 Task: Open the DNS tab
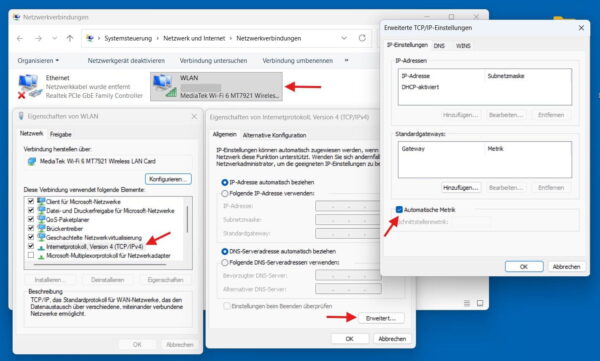(439, 46)
